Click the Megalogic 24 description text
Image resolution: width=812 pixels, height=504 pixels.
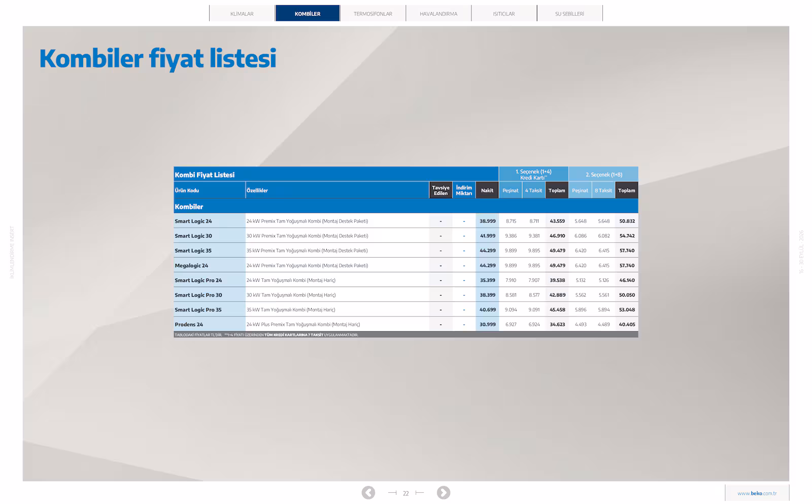[x=307, y=266]
